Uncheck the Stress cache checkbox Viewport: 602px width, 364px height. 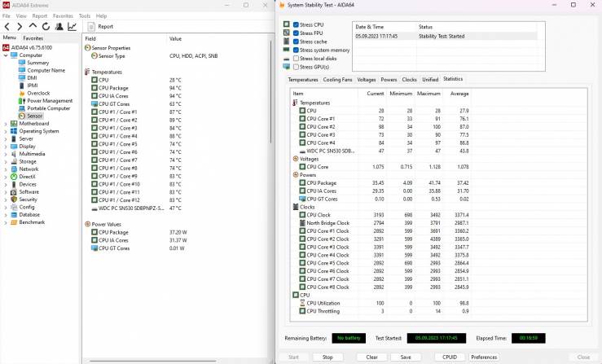click(x=296, y=42)
